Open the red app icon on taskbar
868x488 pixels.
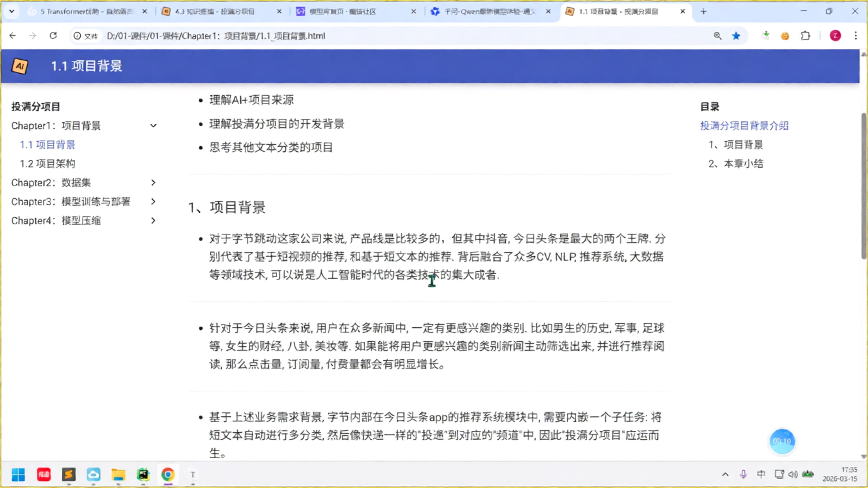point(44,475)
